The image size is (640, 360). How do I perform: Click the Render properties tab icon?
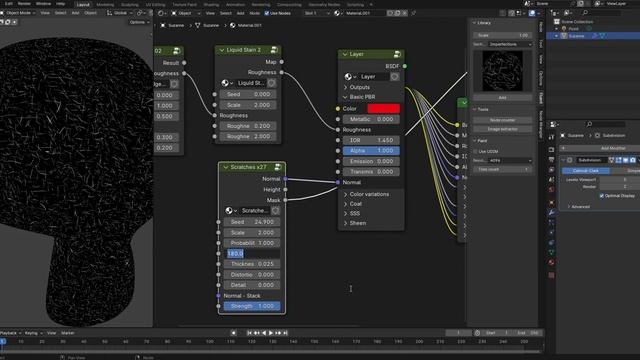click(551, 149)
